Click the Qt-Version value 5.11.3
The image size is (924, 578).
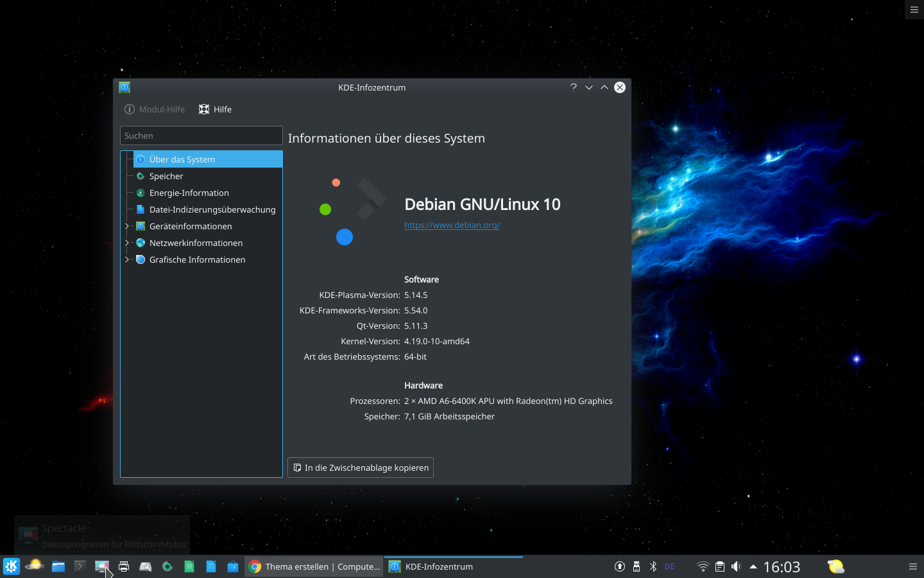point(416,326)
